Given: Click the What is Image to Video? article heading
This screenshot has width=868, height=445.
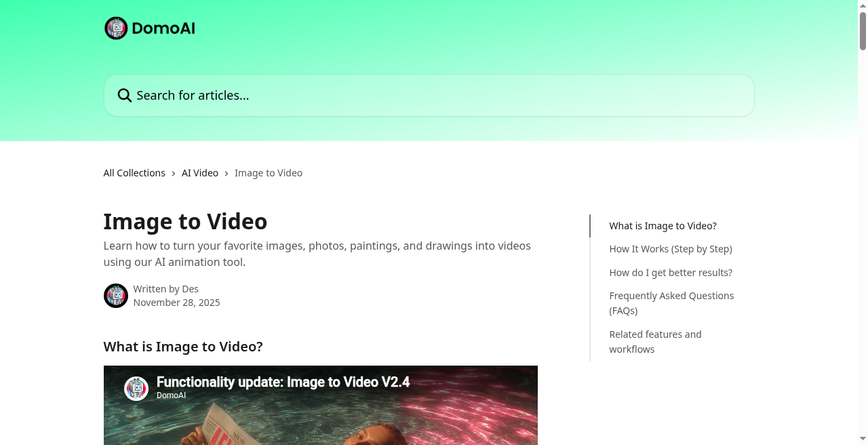Looking at the screenshot, I should pos(183,347).
